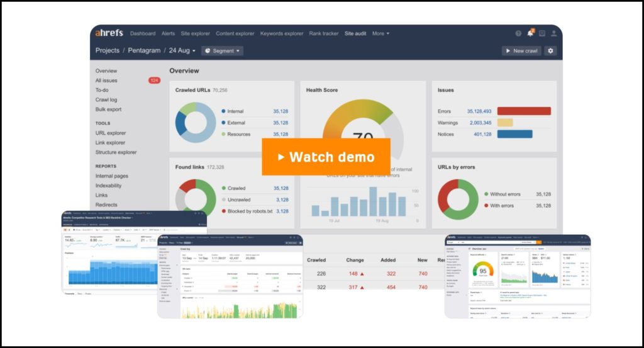The width and height of the screenshot is (644, 348).
Task: Click Internal crawled URLs count 35,128
Action: [280, 111]
